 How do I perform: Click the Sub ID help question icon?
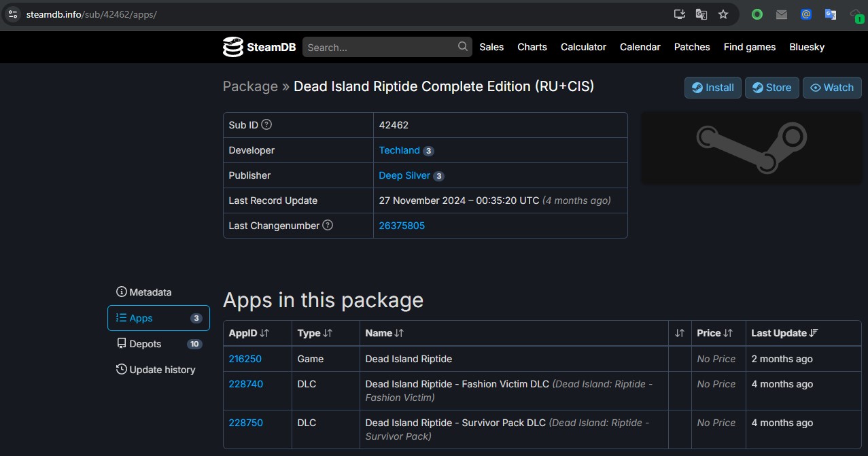pyautogui.click(x=266, y=125)
